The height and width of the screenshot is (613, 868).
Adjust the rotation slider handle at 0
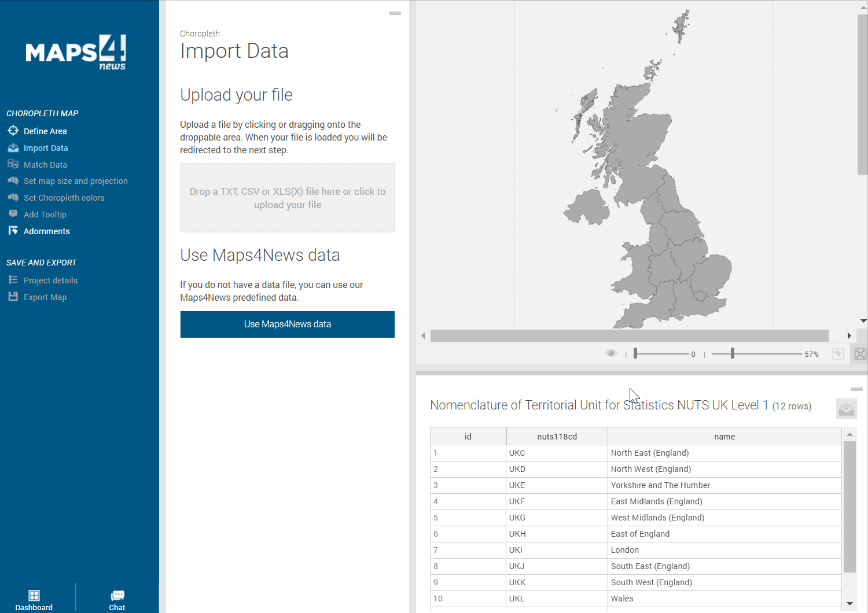click(x=635, y=353)
